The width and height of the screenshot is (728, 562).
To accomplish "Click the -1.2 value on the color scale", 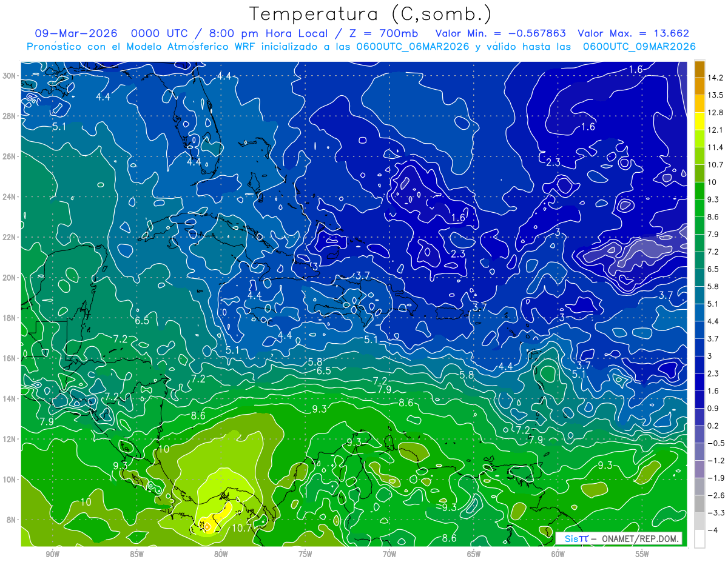I will click(x=715, y=460).
